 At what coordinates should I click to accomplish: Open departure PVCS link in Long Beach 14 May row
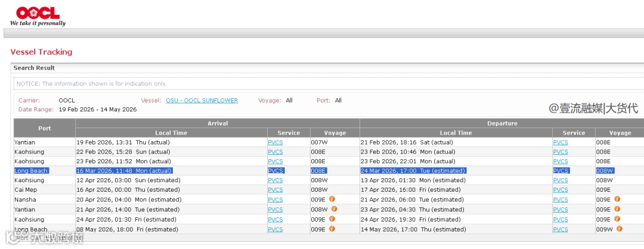(561, 229)
